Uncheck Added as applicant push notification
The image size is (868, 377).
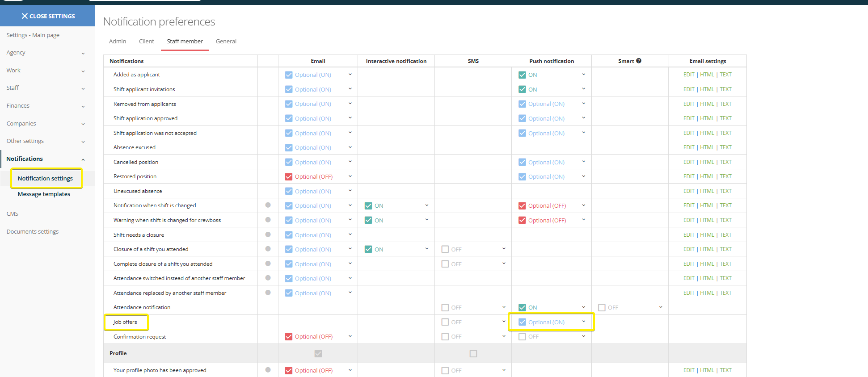tap(522, 75)
